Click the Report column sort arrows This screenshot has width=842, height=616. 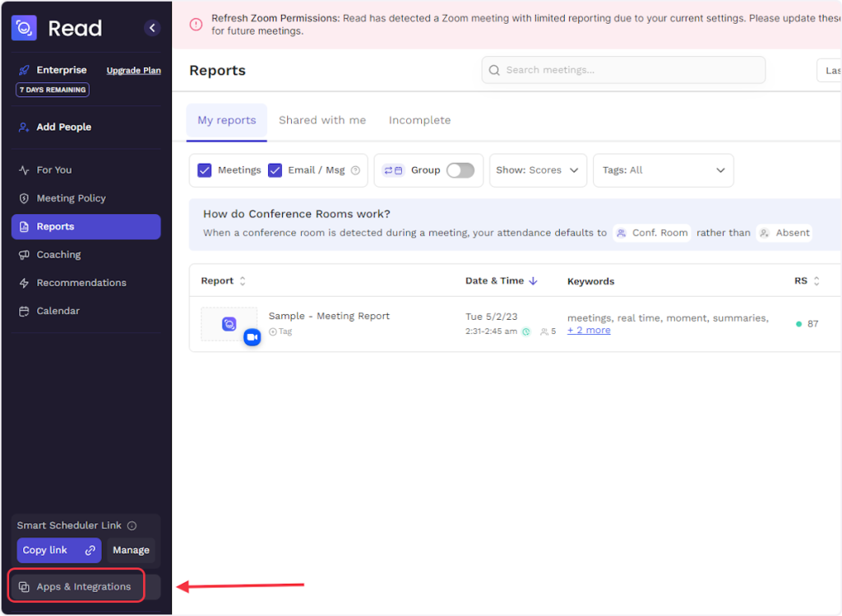coord(243,281)
